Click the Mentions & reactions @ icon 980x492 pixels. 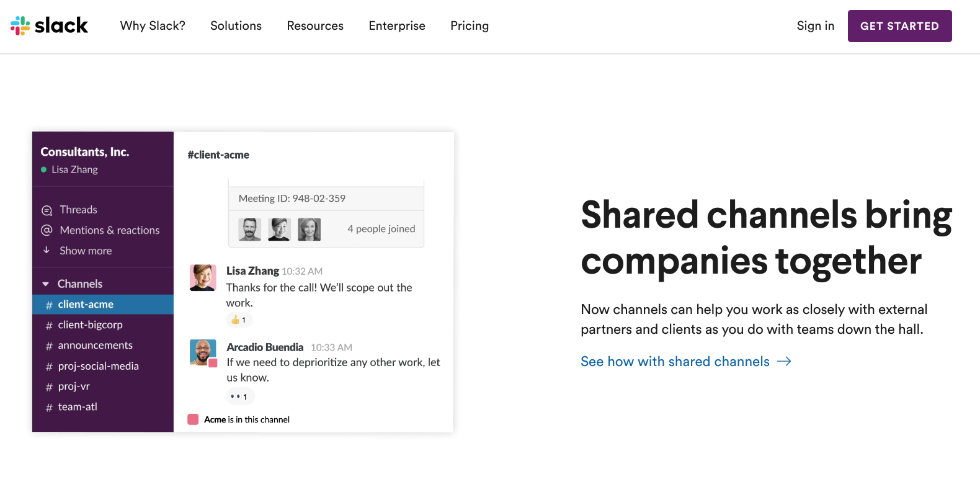click(47, 230)
